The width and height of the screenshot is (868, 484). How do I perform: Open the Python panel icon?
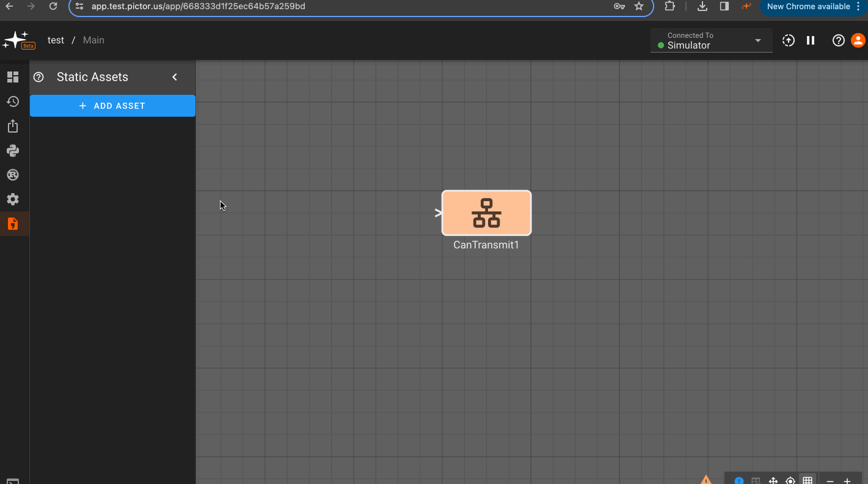pos(13,150)
